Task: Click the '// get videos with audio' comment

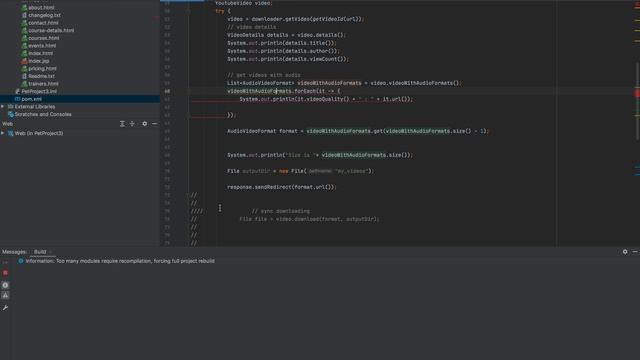Action: pyautogui.click(x=264, y=75)
